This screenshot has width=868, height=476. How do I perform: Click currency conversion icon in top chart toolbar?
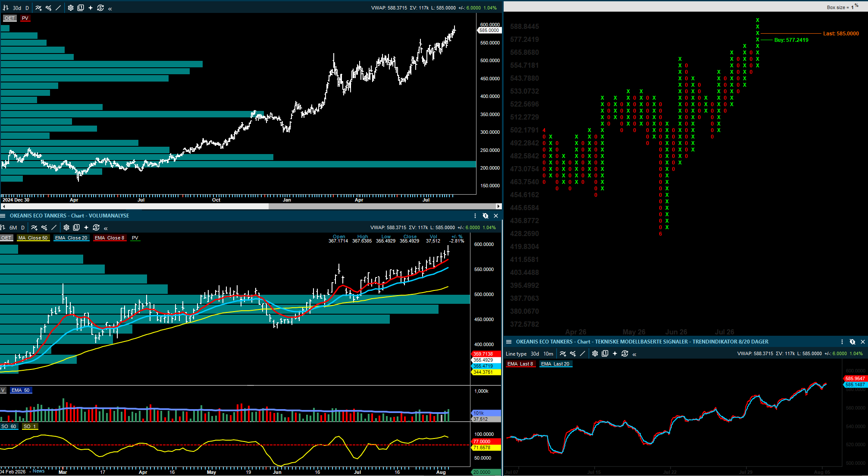pyautogui.click(x=100, y=8)
